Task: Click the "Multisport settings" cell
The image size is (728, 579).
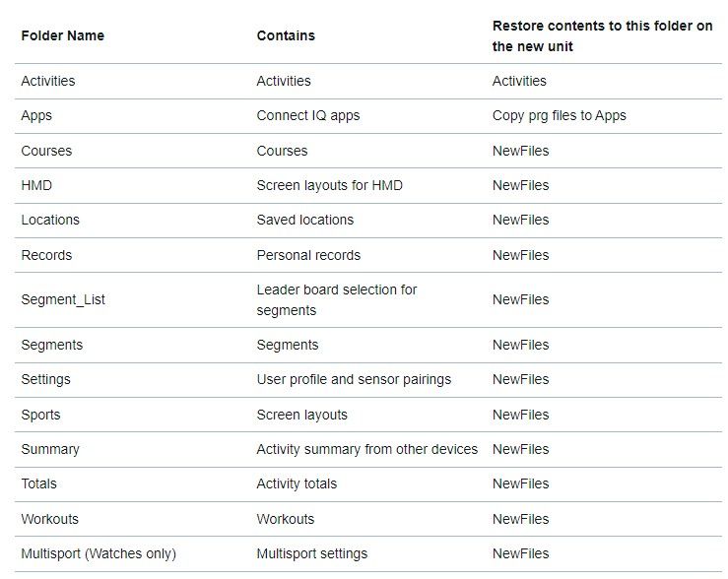Action: pos(311,553)
